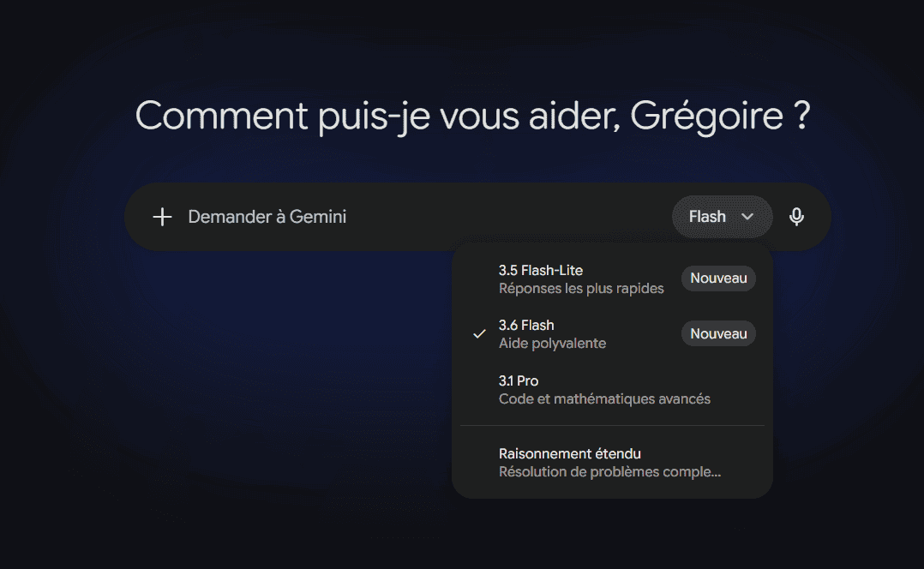Click 'Réponses les plus rapides' description
The height and width of the screenshot is (569, 924).
click(x=581, y=289)
